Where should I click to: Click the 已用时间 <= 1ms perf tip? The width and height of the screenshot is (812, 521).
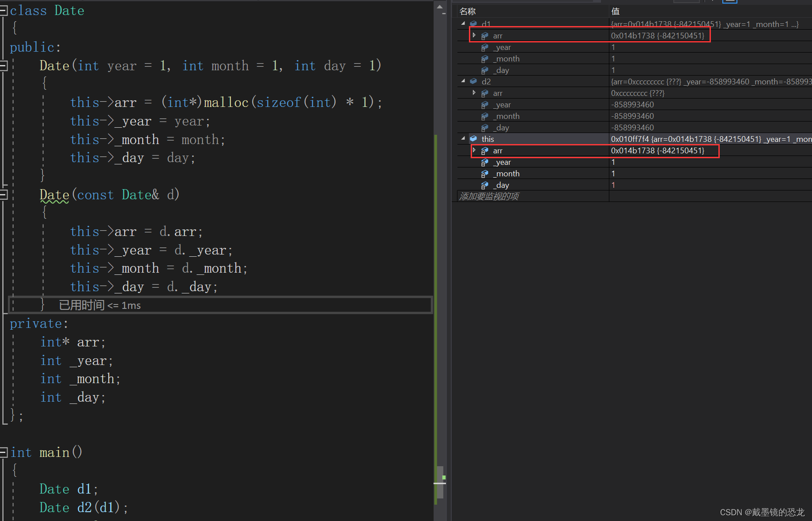click(x=100, y=305)
